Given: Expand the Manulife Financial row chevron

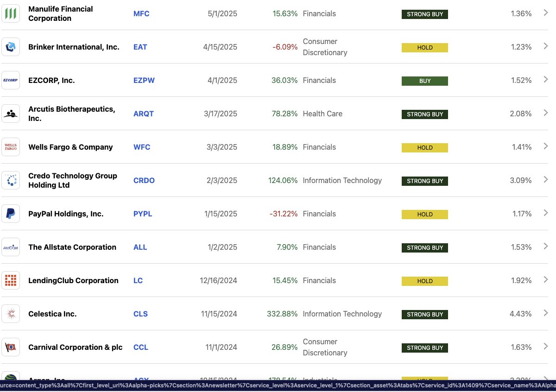Looking at the screenshot, I should [x=546, y=13].
